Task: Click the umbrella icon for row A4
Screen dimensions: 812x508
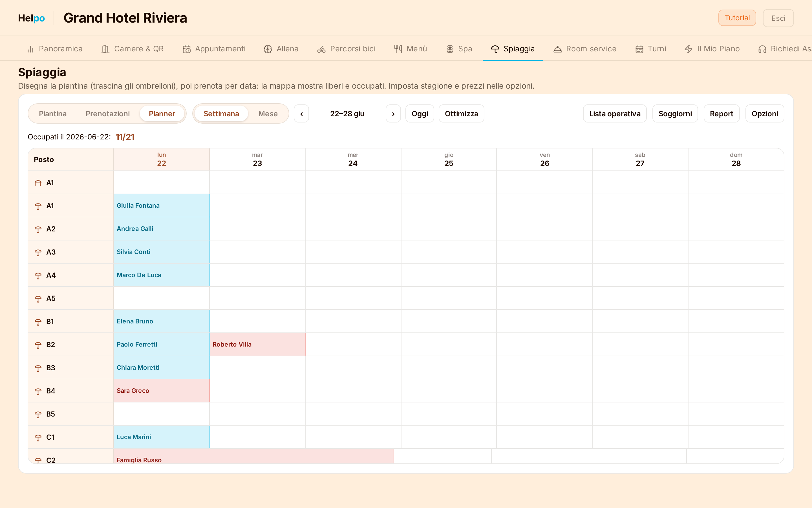Action: pyautogui.click(x=38, y=275)
